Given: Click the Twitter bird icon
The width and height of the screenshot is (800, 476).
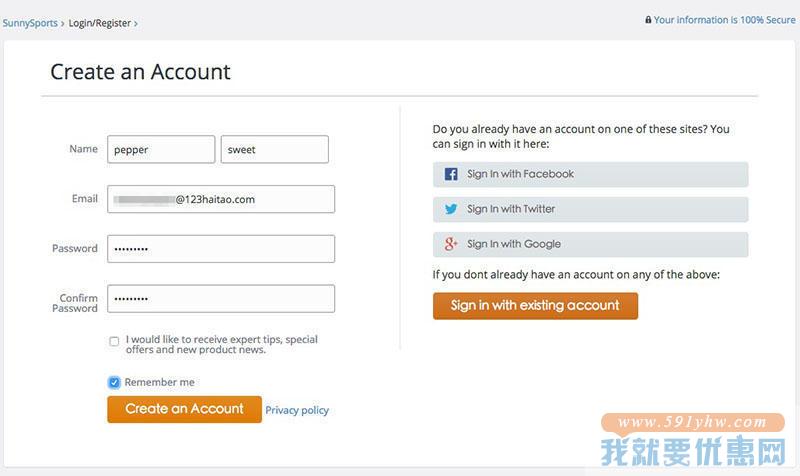Looking at the screenshot, I should coord(451,209).
